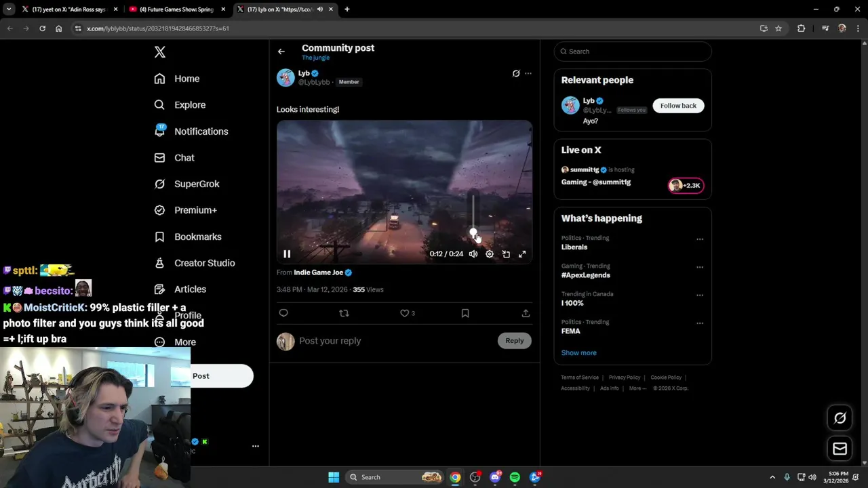Click the Reply button

pyautogui.click(x=515, y=341)
